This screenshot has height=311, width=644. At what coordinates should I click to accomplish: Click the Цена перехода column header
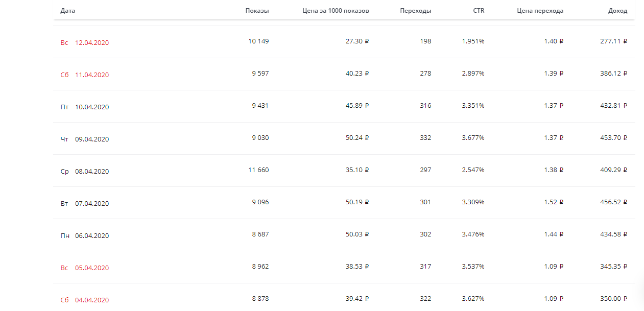pyautogui.click(x=540, y=11)
